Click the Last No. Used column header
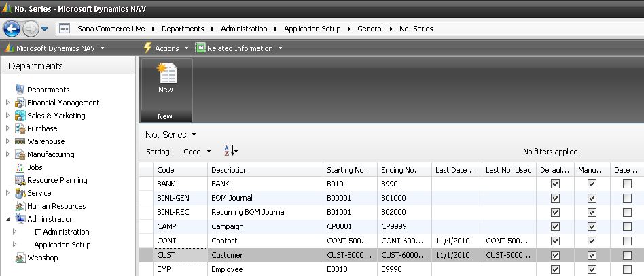Screen dimensions: 644x276 509,170
